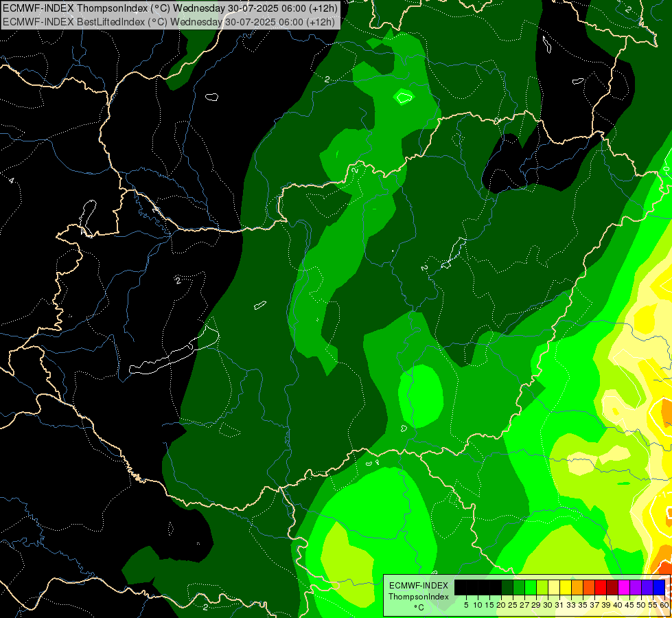672x618 pixels.
Task: Select the magenta 40–45 legend swatch
Action: point(624,588)
